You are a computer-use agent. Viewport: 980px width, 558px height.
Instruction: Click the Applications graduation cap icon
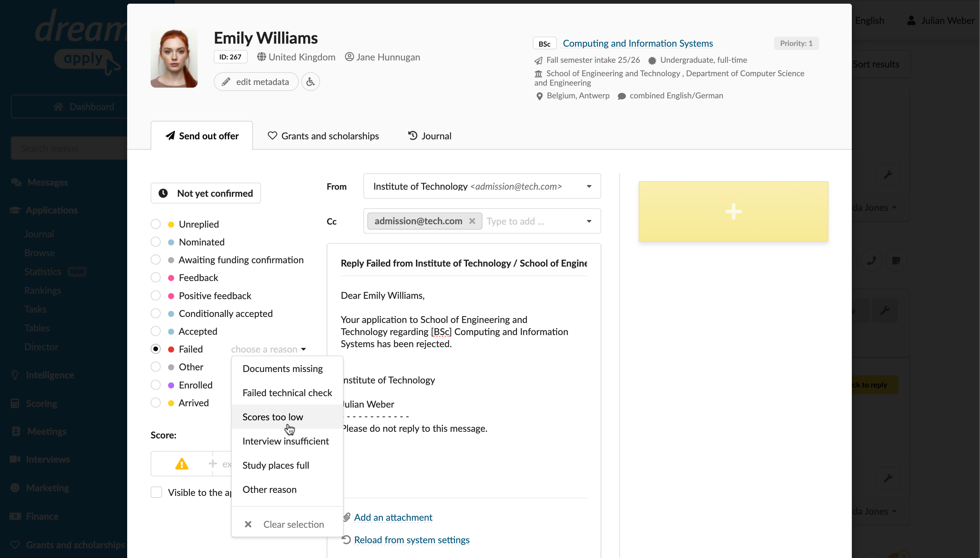pyautogui.click(x=15, y=210)
